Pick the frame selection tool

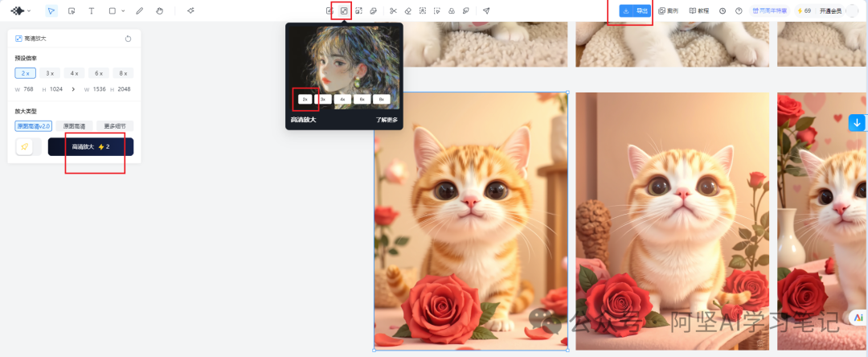coord(72,10)
